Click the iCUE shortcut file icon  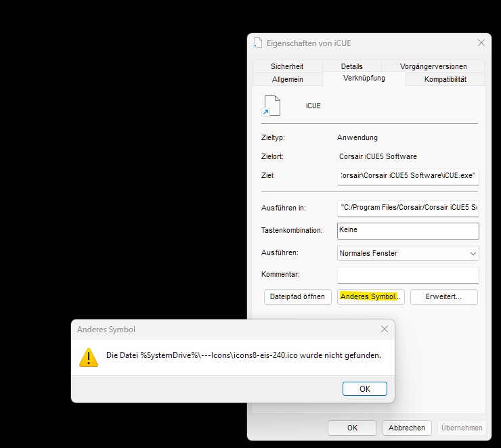click(271, 106)
